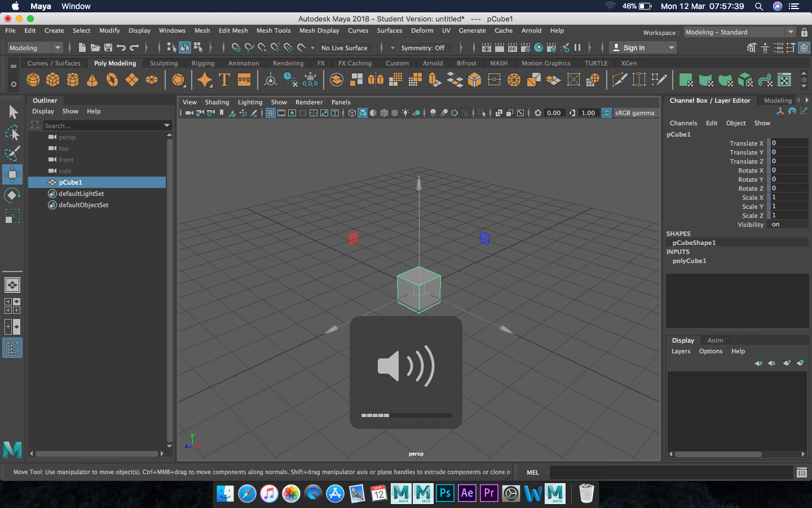
Task: Create a polygon sphere from the shelf
Action: [x=33, y=80]
